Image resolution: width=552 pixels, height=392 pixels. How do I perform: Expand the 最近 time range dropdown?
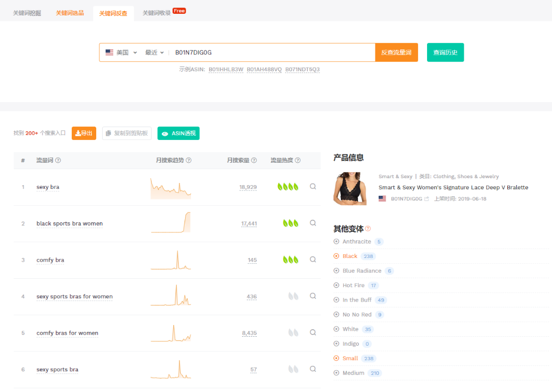(x=154, y=53)
